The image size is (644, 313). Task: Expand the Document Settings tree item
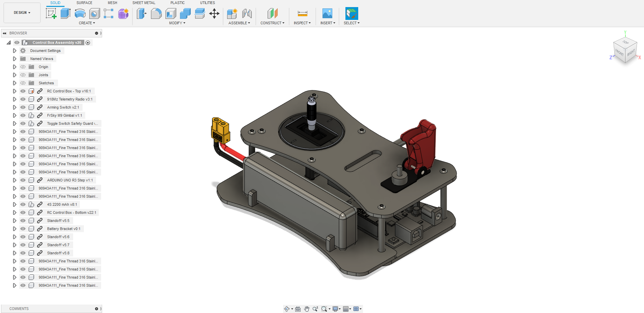[x=14, y=50]
